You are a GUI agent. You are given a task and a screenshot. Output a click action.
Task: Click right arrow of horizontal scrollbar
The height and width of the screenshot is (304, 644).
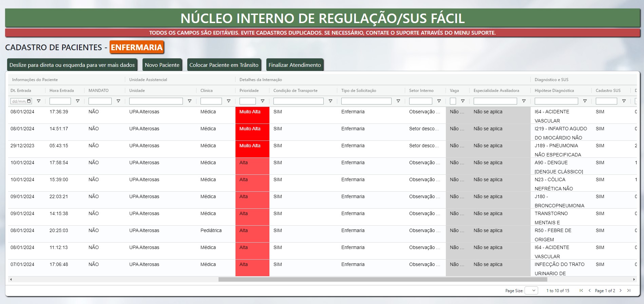coord(634,280)
